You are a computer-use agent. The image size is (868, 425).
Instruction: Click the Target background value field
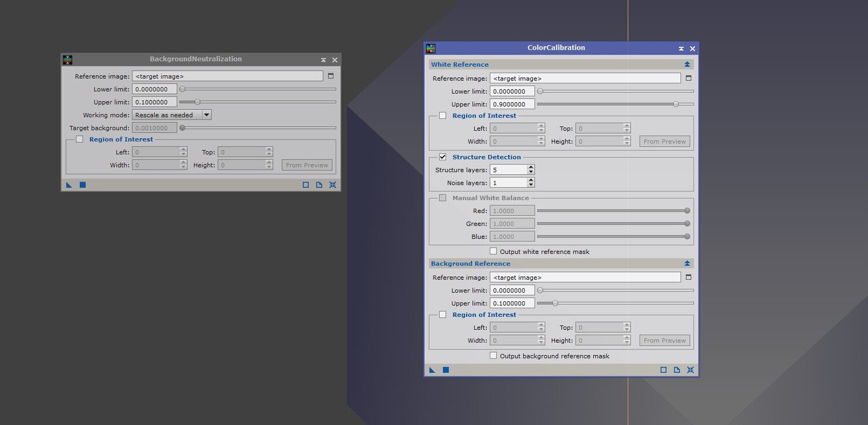(x=155, y=128)
